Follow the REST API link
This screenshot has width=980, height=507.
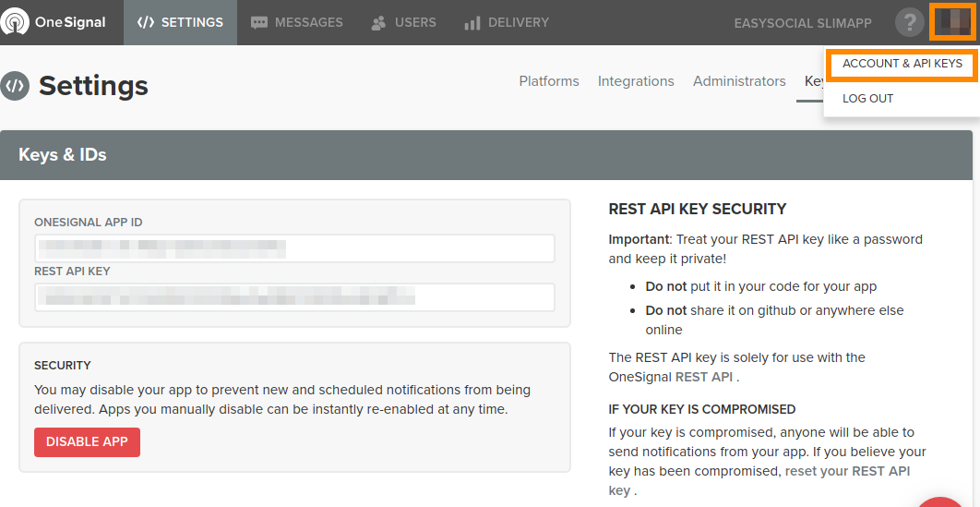click(704, 377)
